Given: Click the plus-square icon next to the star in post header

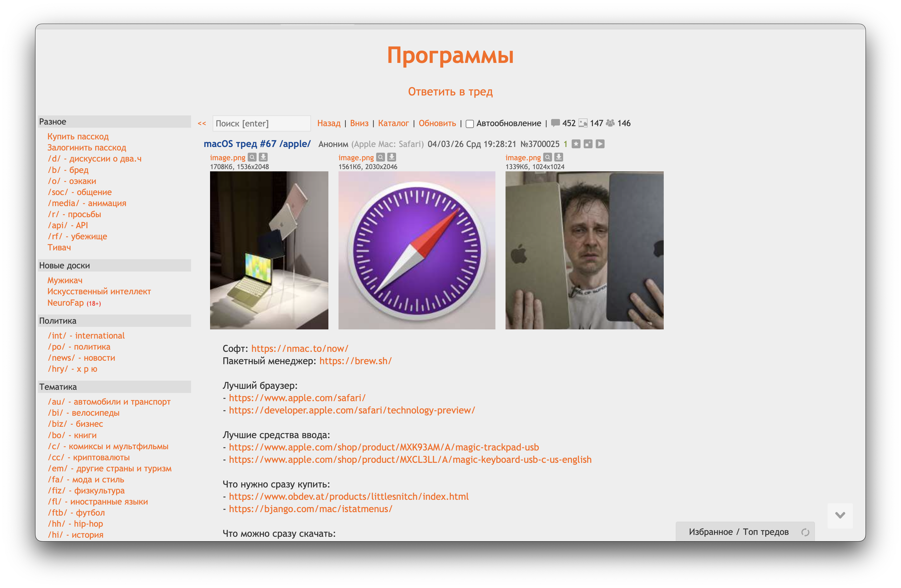Looking at the screenshot, I should click(588, 144).
